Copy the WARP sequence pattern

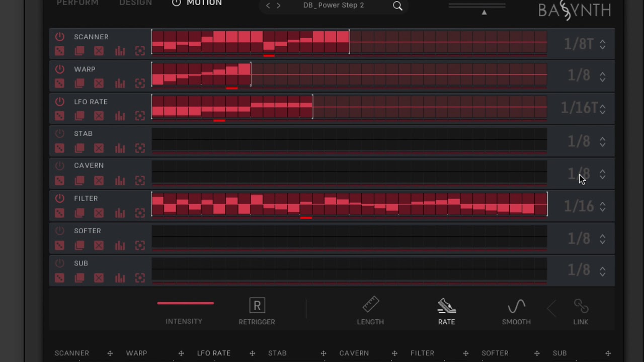click(x=79, y=83)
